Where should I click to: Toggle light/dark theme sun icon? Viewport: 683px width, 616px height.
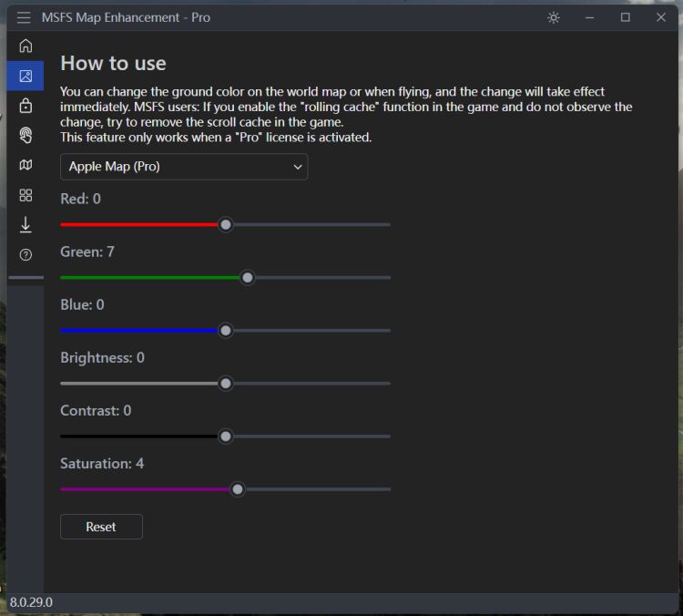[x=554, y=17]
